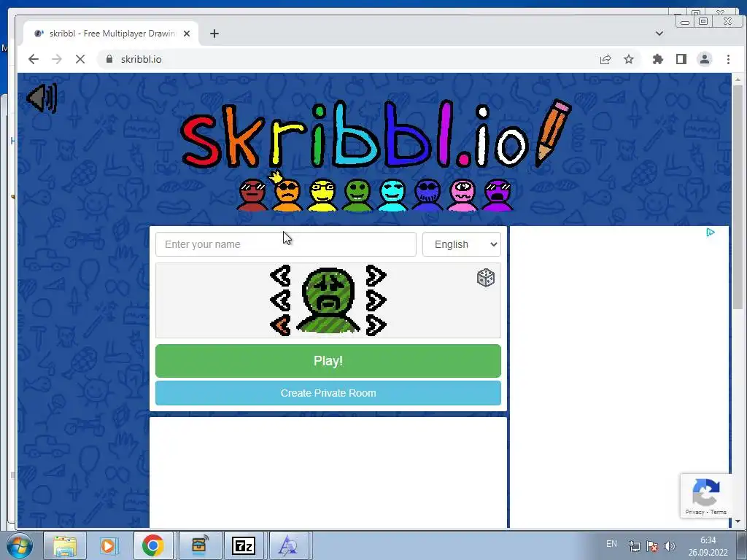The height and width of the screenshot is (560, 747).
Task: Click scrollbar down arrow of the page
Action: pos(738,521)
